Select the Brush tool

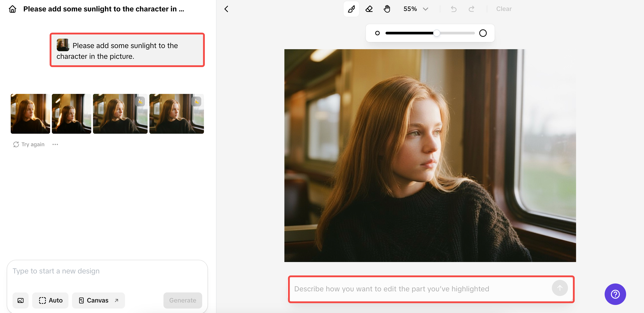(351, 9)
